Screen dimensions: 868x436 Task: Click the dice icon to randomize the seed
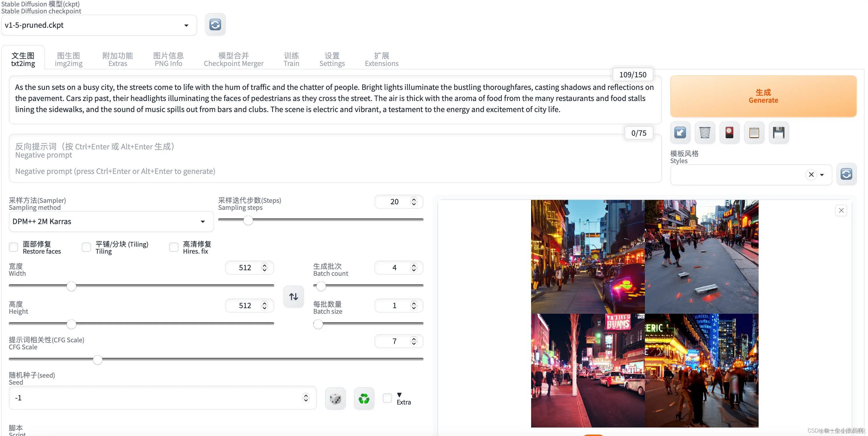pos(335,399)
